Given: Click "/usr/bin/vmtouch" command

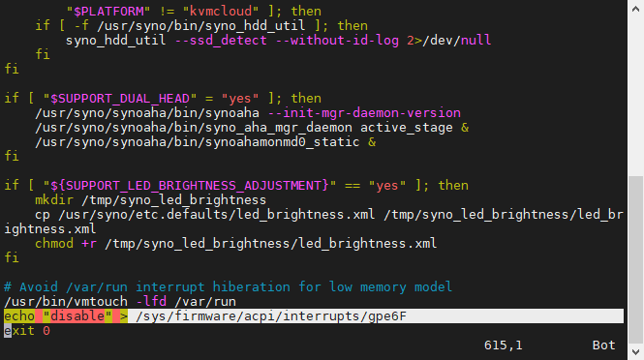Looking at the screenshot, I should coord(66,301).
